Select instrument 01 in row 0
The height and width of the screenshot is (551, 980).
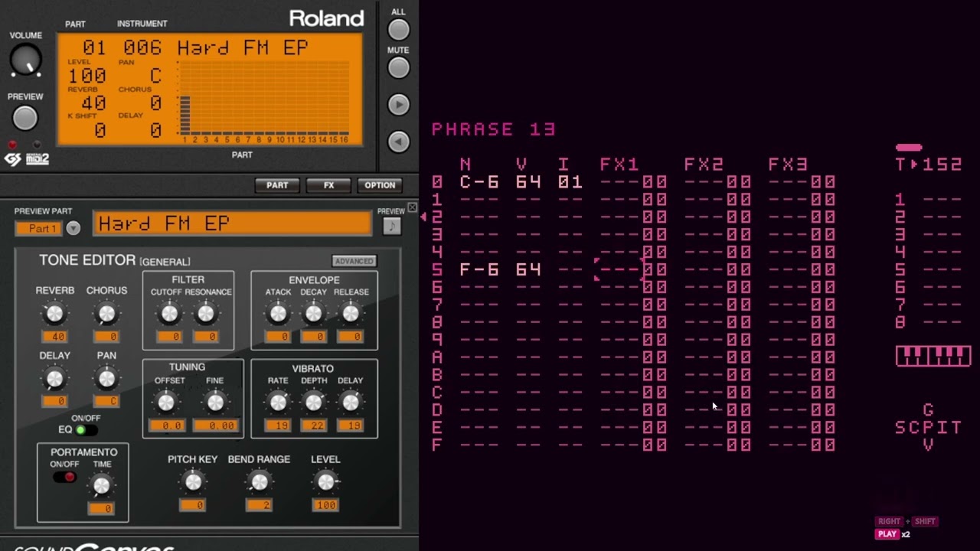[570, 182]
